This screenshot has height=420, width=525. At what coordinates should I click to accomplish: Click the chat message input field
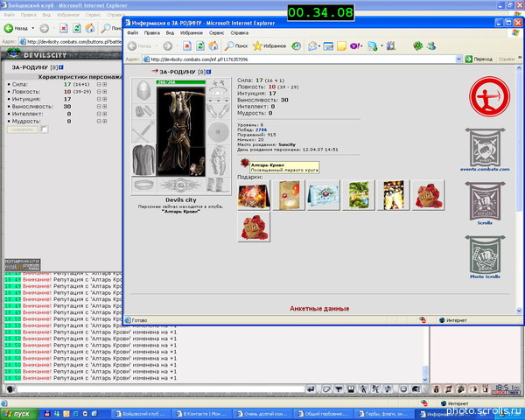click(161, 389)
